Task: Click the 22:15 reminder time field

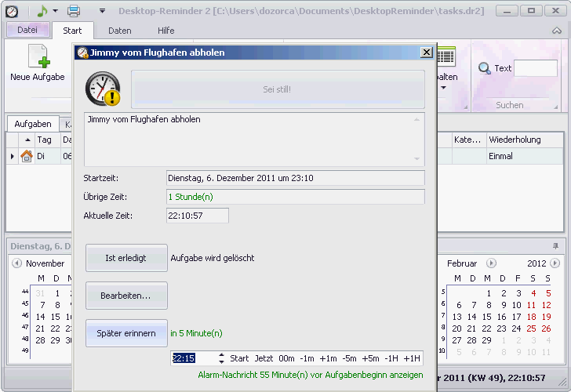Action: click(x=194, y=358)
